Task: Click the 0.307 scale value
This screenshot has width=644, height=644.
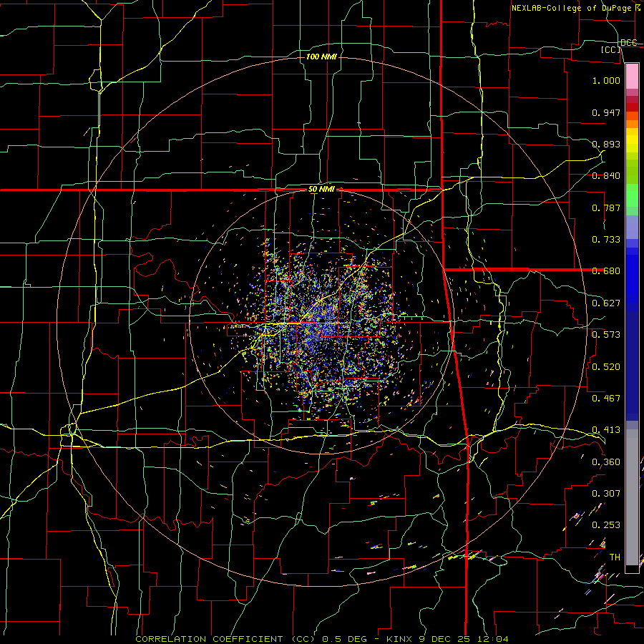Action: coord(606,494)
